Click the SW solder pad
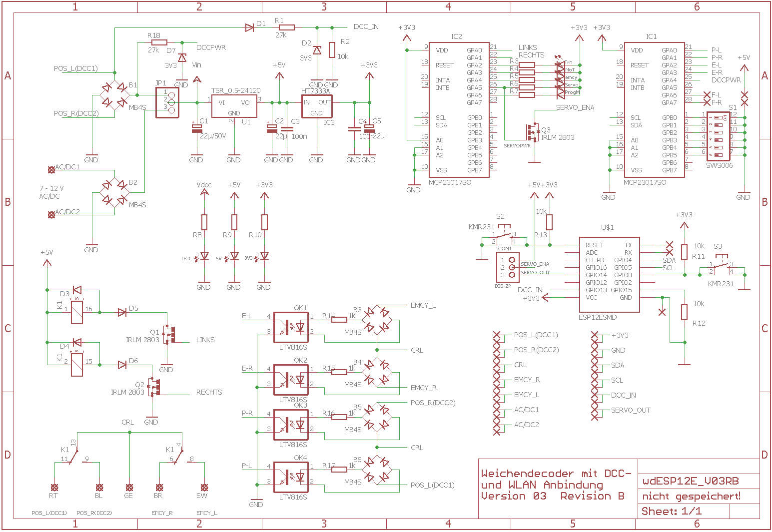 204,487
